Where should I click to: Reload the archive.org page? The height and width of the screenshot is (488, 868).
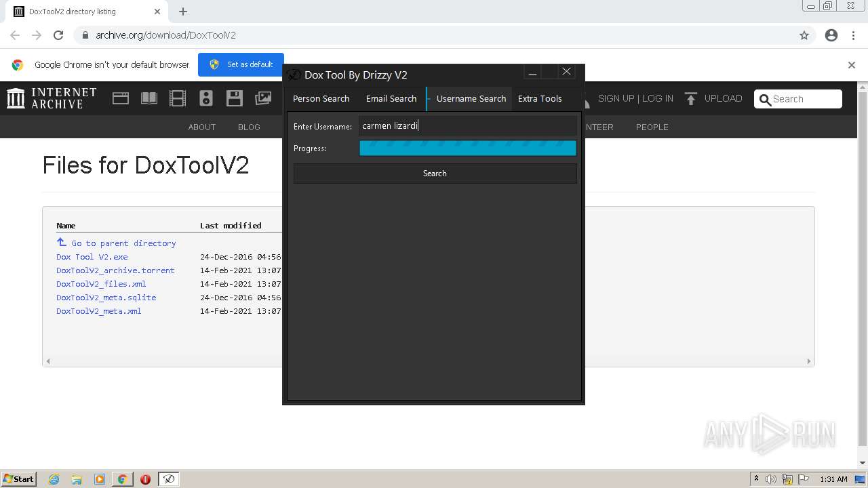58,35
